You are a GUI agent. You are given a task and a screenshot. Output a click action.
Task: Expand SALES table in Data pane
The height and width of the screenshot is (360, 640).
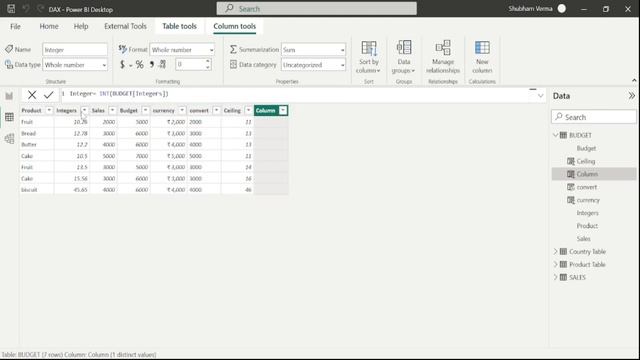pyautogui.click(x=556, y=277)
